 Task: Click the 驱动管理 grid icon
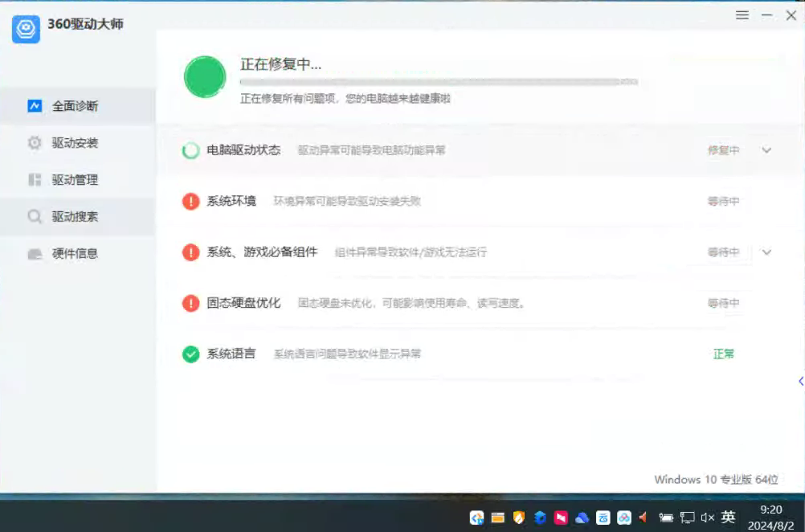35,180
